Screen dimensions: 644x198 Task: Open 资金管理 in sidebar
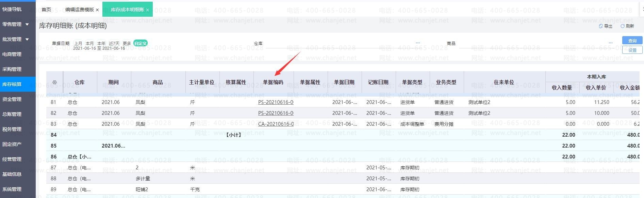click(x=12, y=99)
